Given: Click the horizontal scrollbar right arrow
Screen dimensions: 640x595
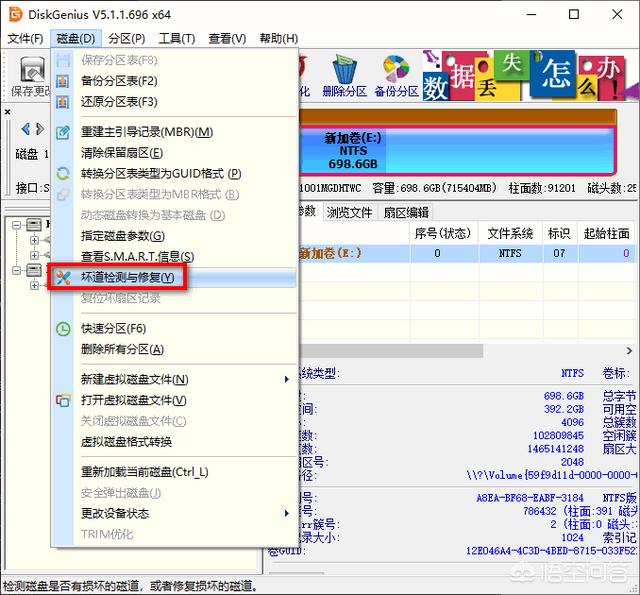Looking at the screenshot, I should [629, 351].
